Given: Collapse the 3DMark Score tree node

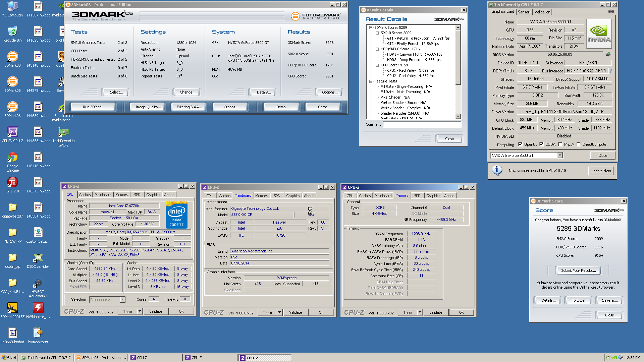Looking at the screenshot, I should (x=371, y=27).
